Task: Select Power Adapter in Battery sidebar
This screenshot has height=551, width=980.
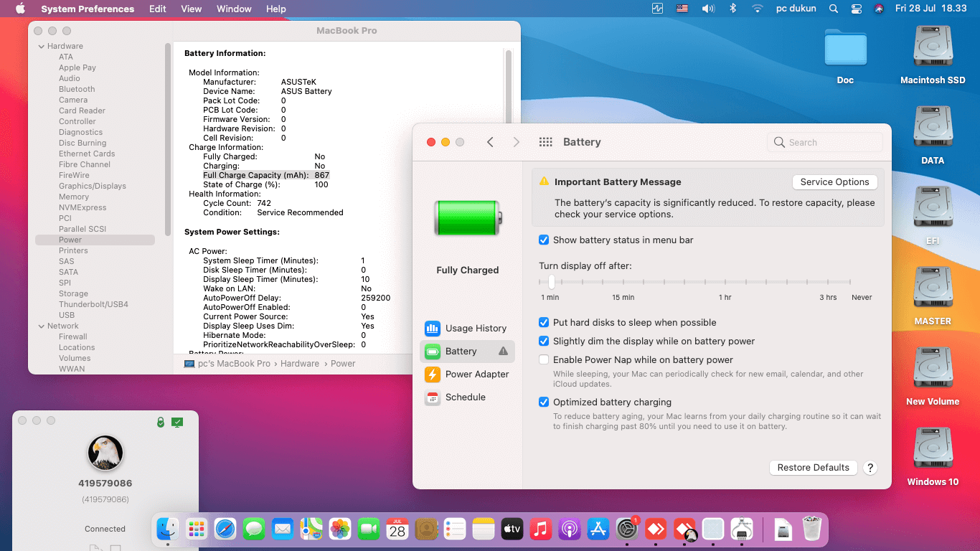Action: [467, 375]
